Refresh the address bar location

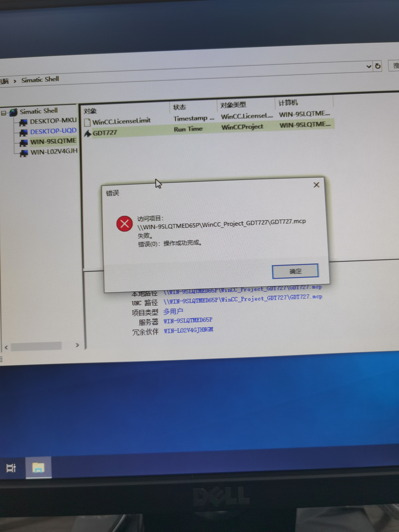tap(378, 66)
